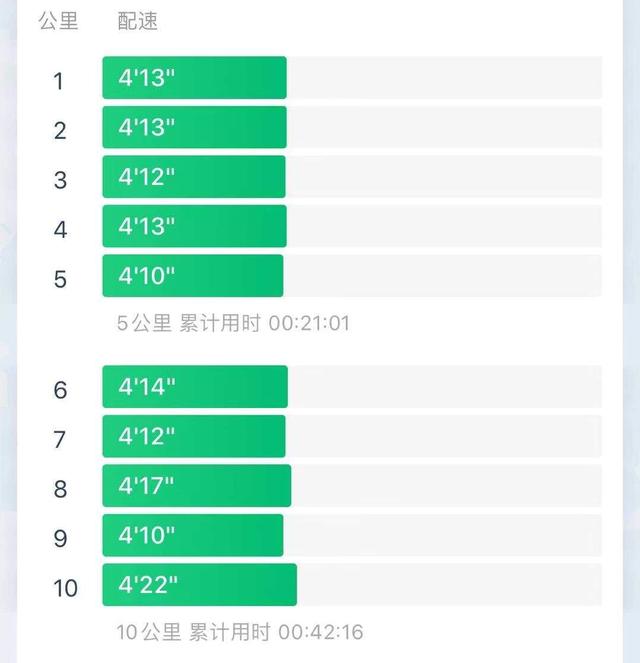The height and width of the screenshot is (663, 640).
Task: Tap the 10公里 累计用时 00:42:16 summary
Action: [240, 632]
